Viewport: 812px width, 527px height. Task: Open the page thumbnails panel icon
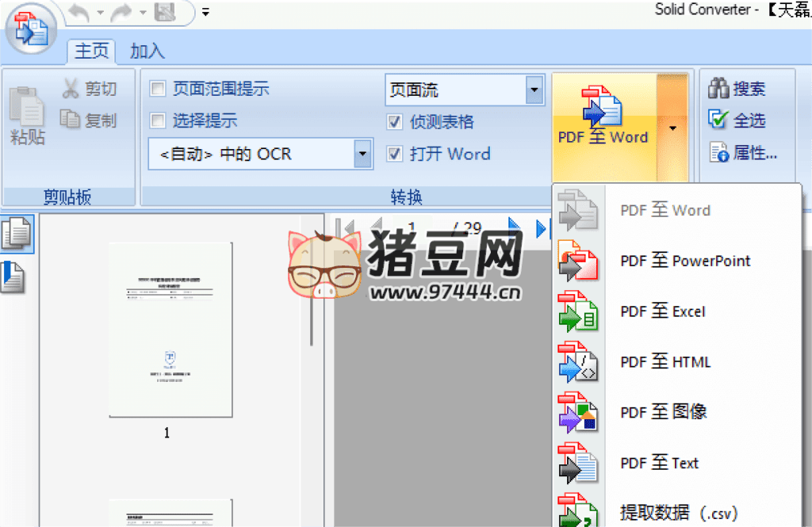click(x=17, y=234)
